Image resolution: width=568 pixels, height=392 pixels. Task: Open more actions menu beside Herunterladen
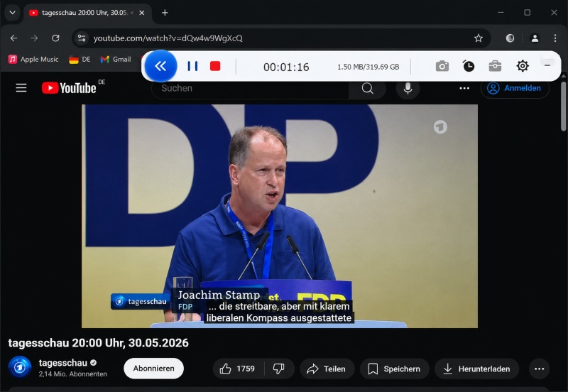coord(539,369)
